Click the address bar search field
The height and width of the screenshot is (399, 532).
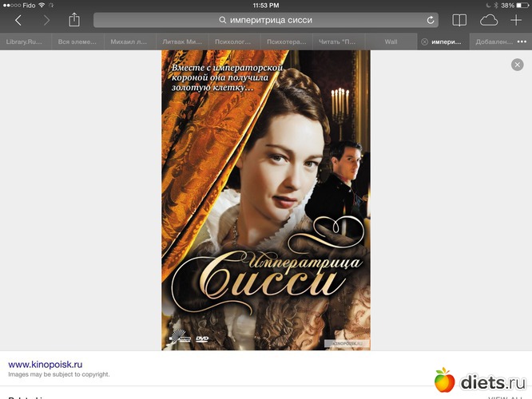click(266, 20)
